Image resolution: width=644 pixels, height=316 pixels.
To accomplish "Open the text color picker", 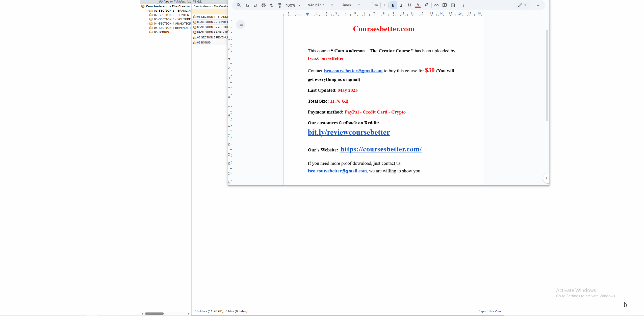I will point(418,5).
